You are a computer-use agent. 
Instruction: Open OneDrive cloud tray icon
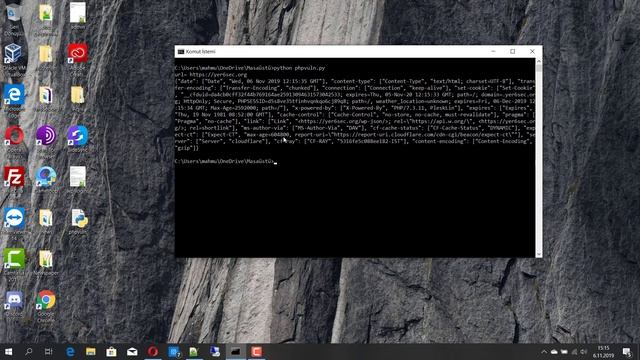point(554,351)
